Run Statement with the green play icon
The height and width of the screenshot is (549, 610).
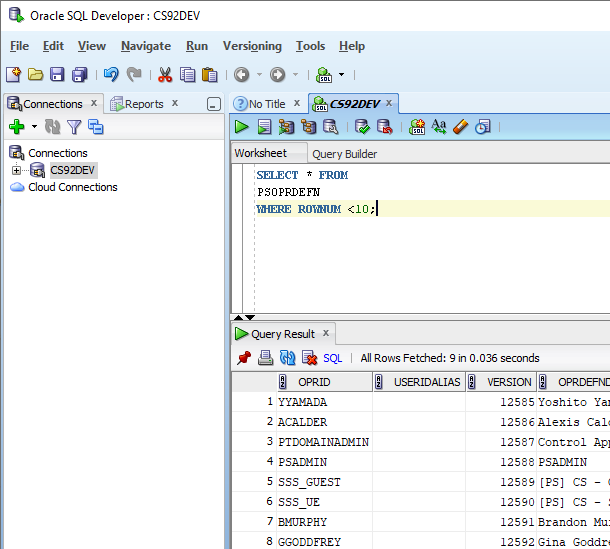[x=242, y=127]
